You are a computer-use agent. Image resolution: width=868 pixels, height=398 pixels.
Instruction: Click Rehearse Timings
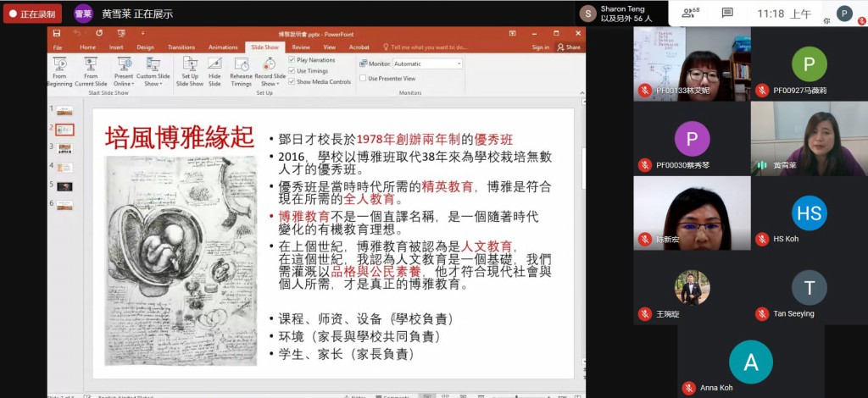coord(242,72)
